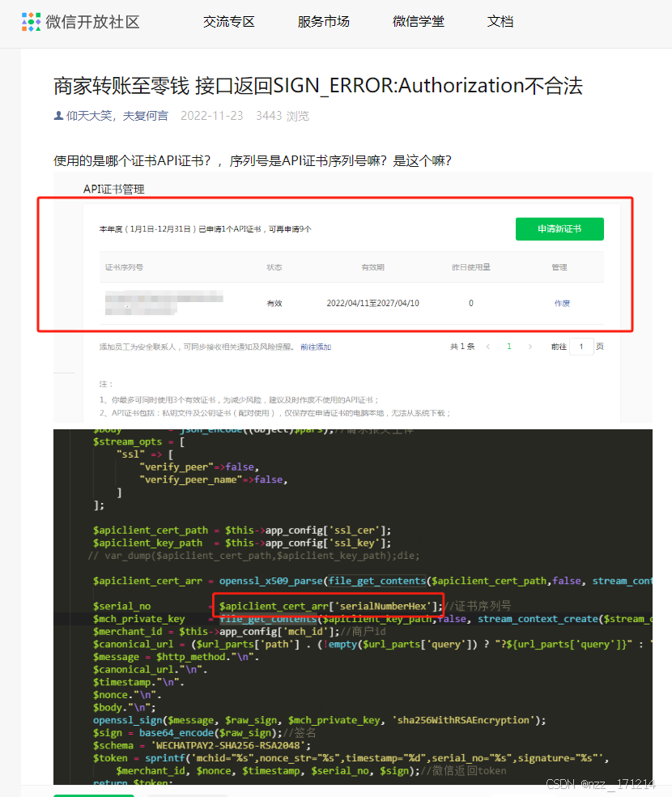Click the previous page arrow in pagination

(487, 347)
